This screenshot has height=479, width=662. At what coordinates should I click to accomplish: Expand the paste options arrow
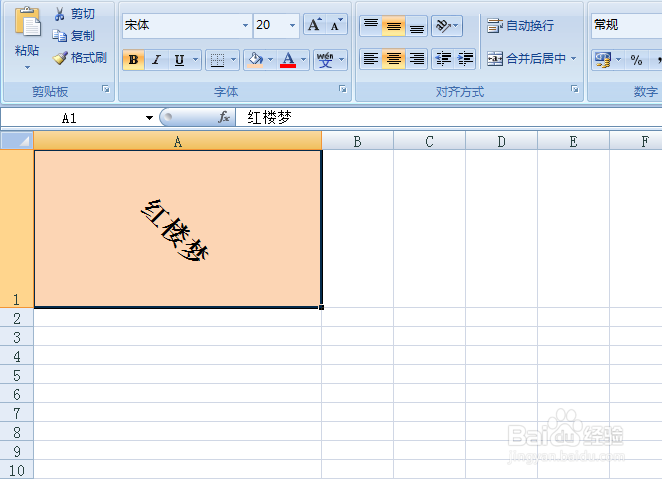[27, 68]
